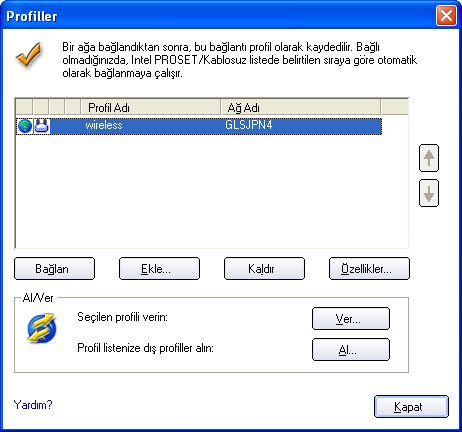The width and height of the screenshot is (462, 432).
Task: Sort by Profil Adı column header
Action: click(151, 107)
